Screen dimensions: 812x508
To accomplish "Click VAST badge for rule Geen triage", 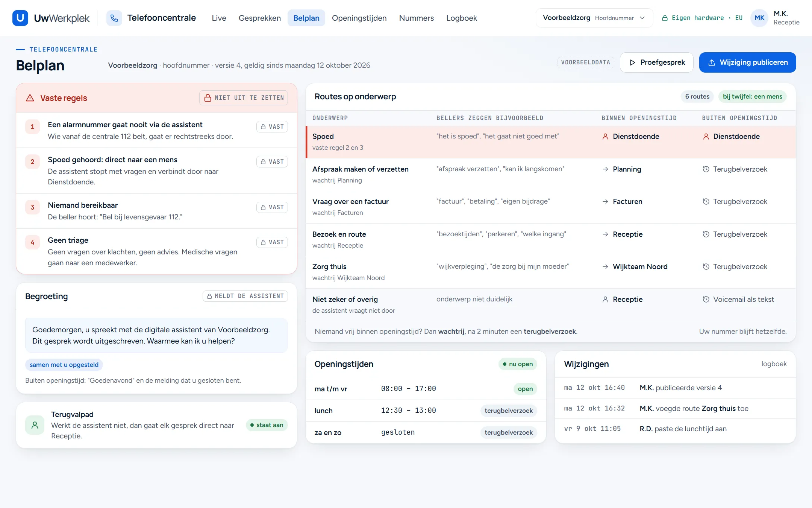I will click(x=272, y=242).
